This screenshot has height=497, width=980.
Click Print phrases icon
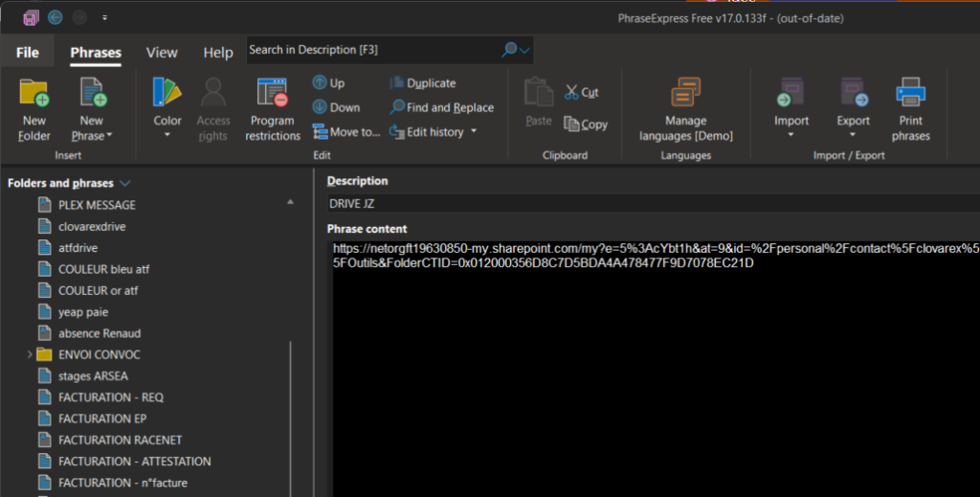(x=911, y=93)
